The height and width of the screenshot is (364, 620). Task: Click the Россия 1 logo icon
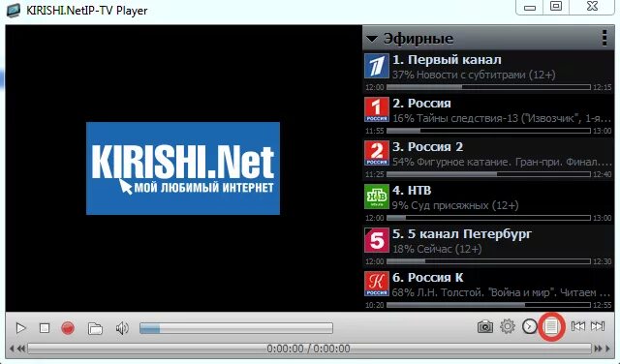click(x=377, y=109)
